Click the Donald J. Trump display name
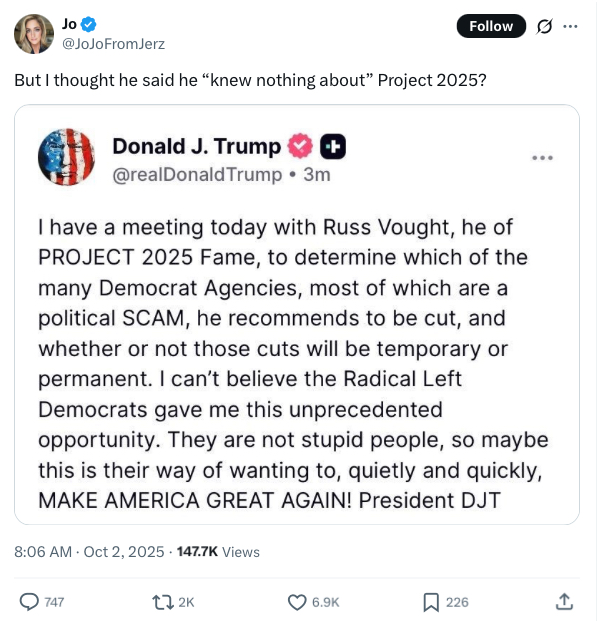The height and width of the screenshot is (621, 611). [197, 146]
